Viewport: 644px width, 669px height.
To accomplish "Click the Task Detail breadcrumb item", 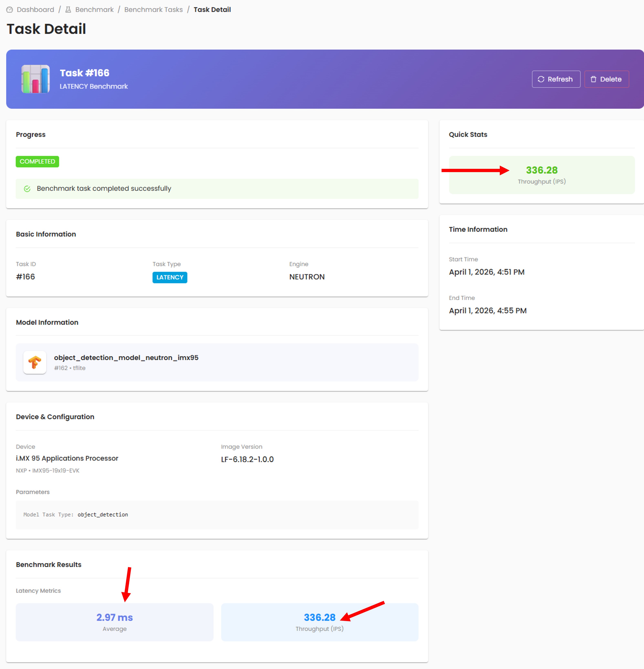I will click(x=212, y=10).
